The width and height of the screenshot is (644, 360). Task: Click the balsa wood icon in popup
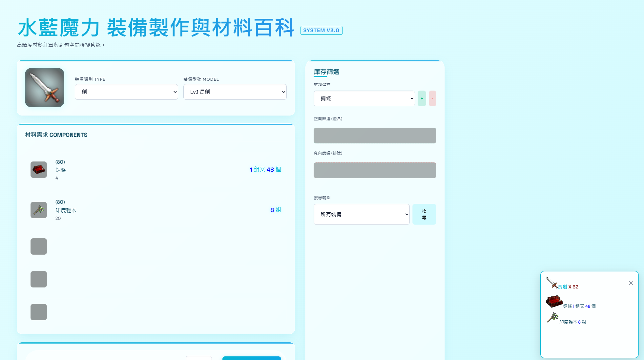click(x=553, y=317)
